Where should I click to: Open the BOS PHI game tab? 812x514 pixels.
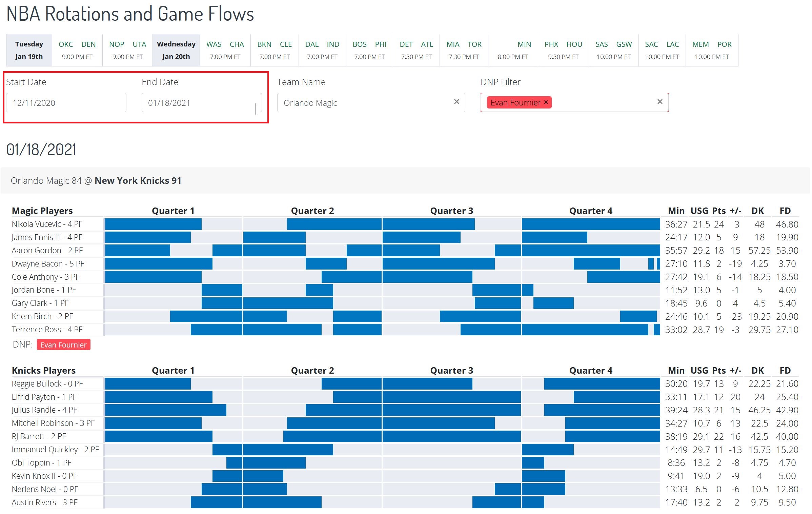pyautogui.click(x=369, y=50)
